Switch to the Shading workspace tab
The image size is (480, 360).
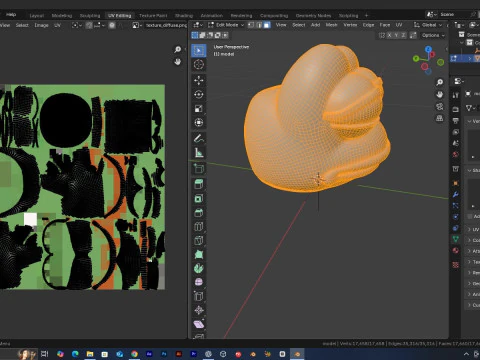(184, 16)
